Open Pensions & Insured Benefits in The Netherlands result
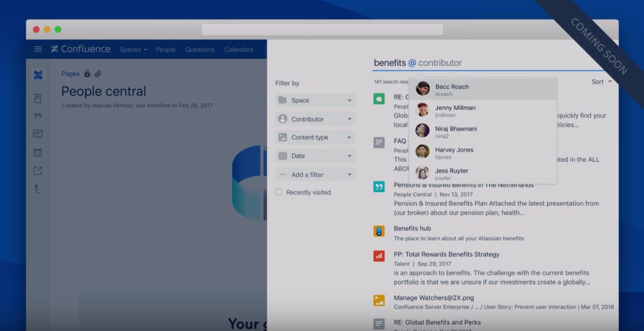The image size is (644, 331). click(x=464, y=185)
